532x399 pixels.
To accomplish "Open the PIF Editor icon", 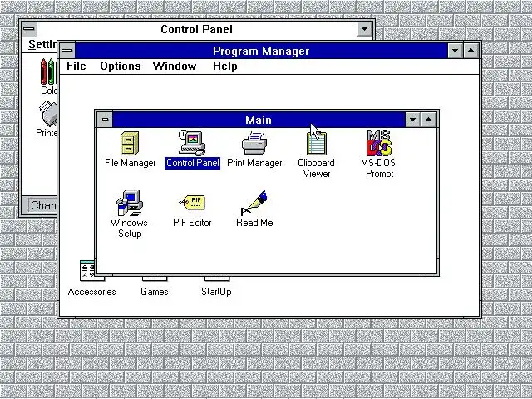I will tap(192, 210).
